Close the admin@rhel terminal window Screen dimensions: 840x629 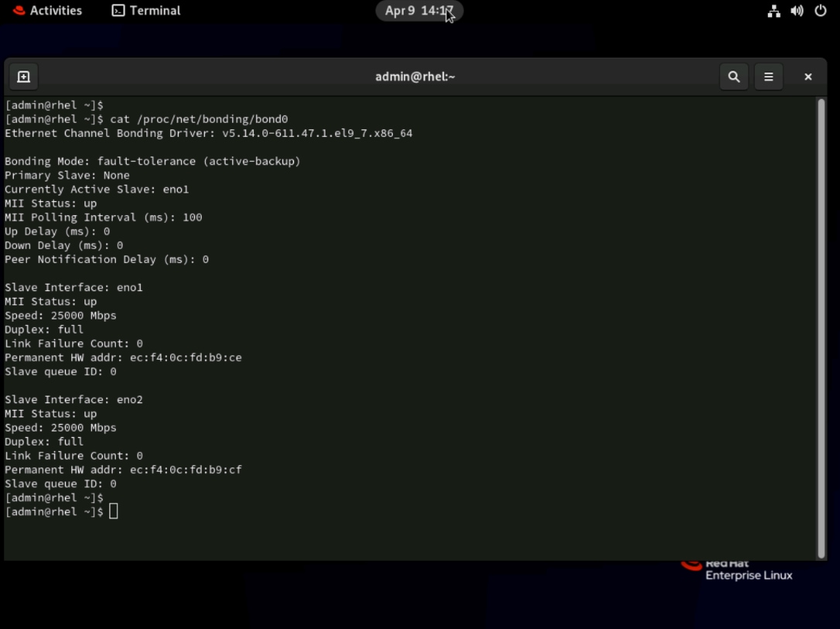[808, 77]
